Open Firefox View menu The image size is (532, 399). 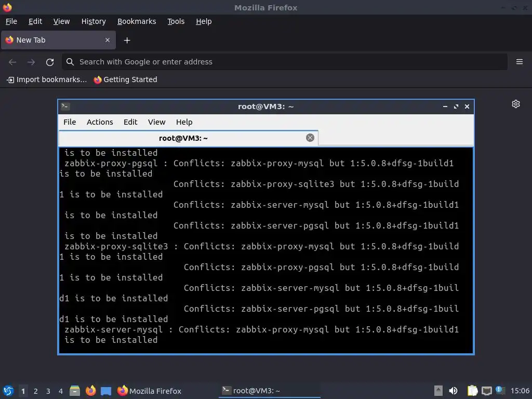61,21
